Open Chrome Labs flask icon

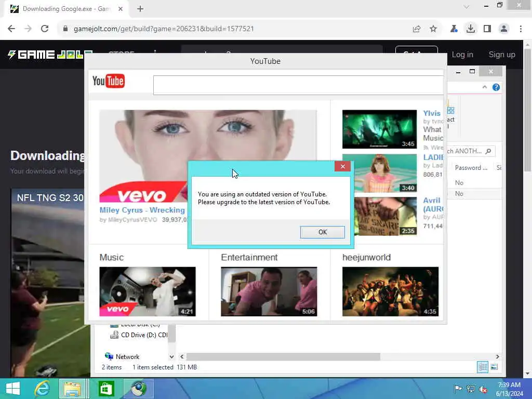(x=454, y=29)
